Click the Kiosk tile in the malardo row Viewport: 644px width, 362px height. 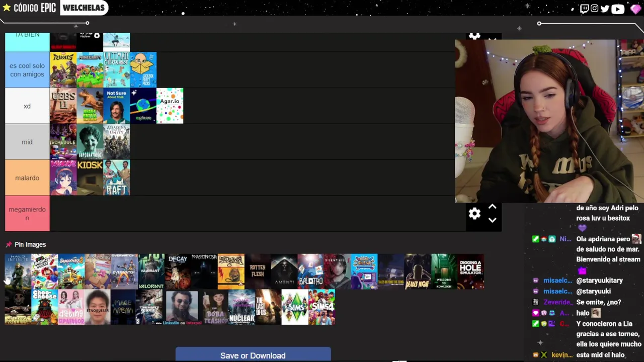click(x=90, y=178)
